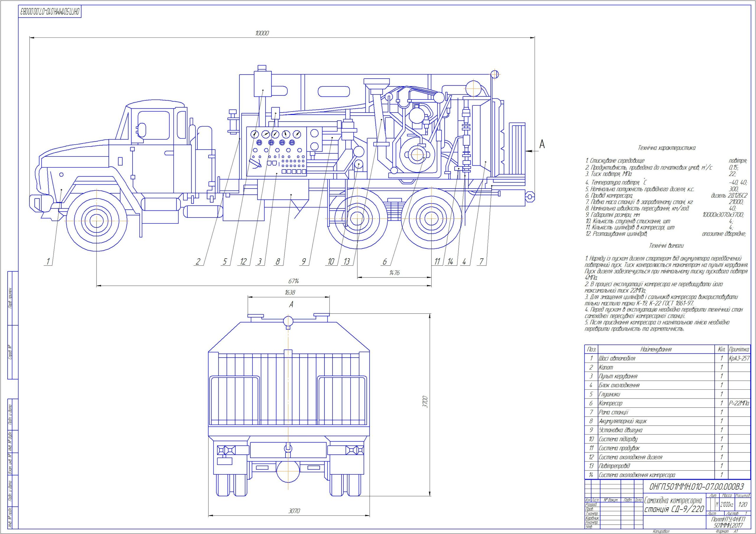The width and height of the screenshot is (756, 534).
Task: Click the 'Примітка' column header
Action: tap(739, 350)
